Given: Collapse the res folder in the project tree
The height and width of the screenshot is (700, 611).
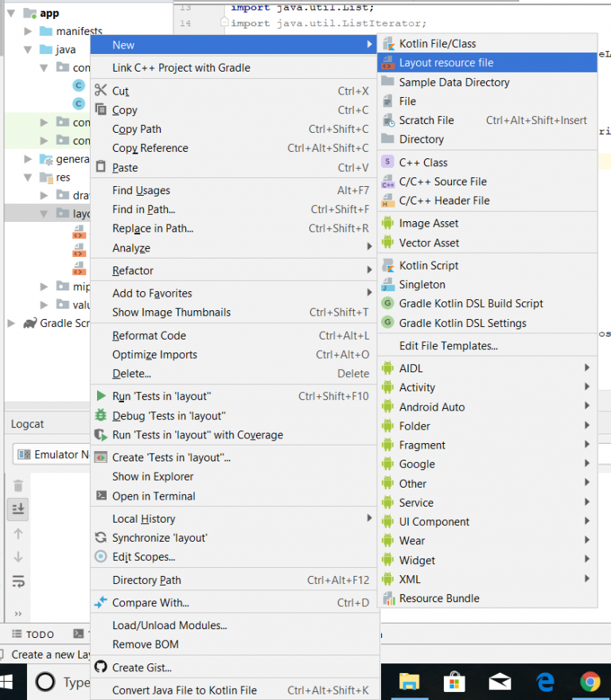Looking at the screenshot, I should click(28, 177).
